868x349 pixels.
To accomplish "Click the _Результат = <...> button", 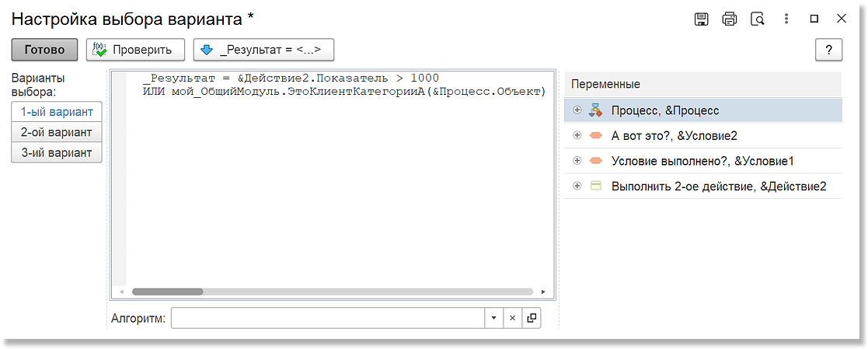I will click(x=263, y=49).
